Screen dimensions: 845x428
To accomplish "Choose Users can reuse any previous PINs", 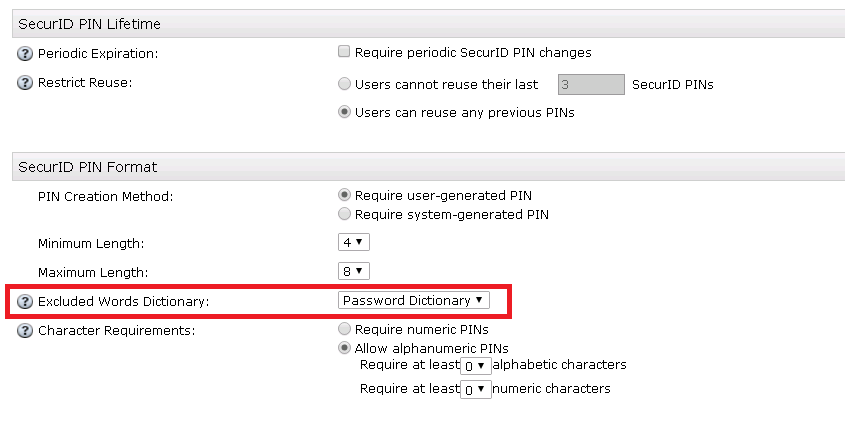I will pyautogui.click(x=345, y=112).
